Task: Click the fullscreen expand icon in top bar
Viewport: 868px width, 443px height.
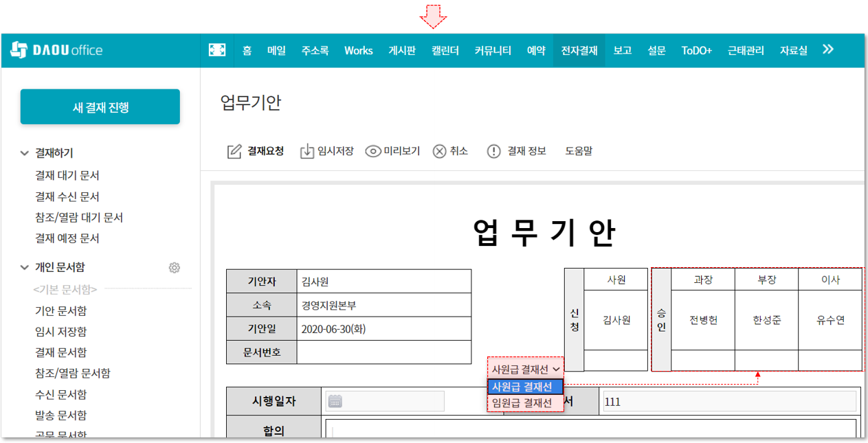Action: tap(217, 50)
